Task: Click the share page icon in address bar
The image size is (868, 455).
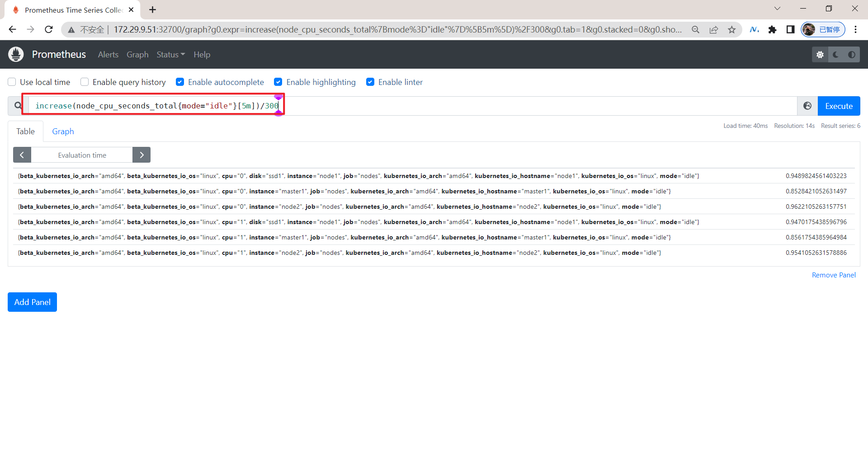Action: point(714,29)
